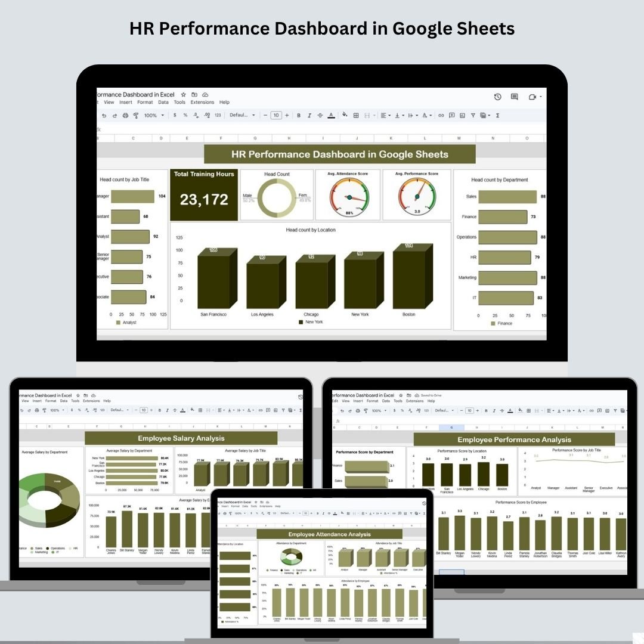Open Extensions menu in Salary Analysis window

point(91,401)
